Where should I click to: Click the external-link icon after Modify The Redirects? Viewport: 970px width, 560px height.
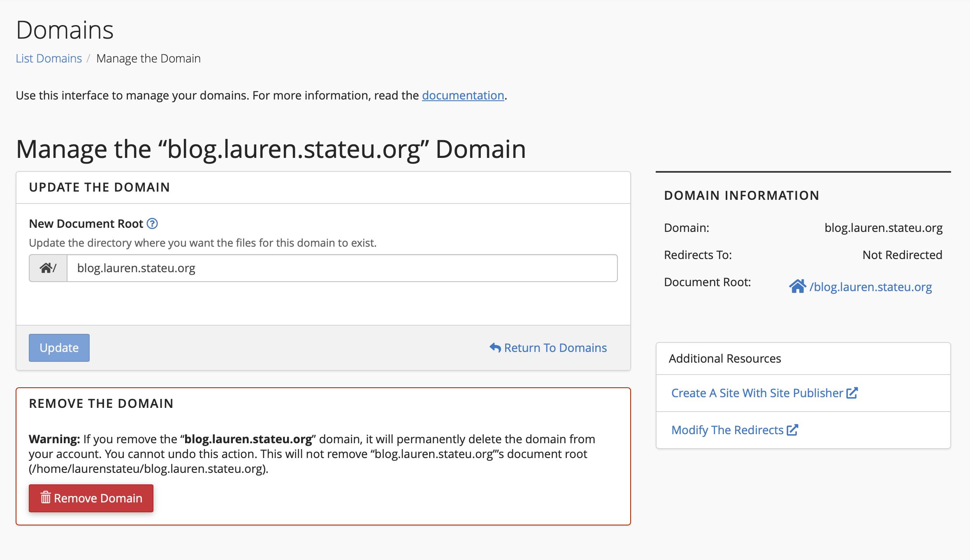click(792, 430)
